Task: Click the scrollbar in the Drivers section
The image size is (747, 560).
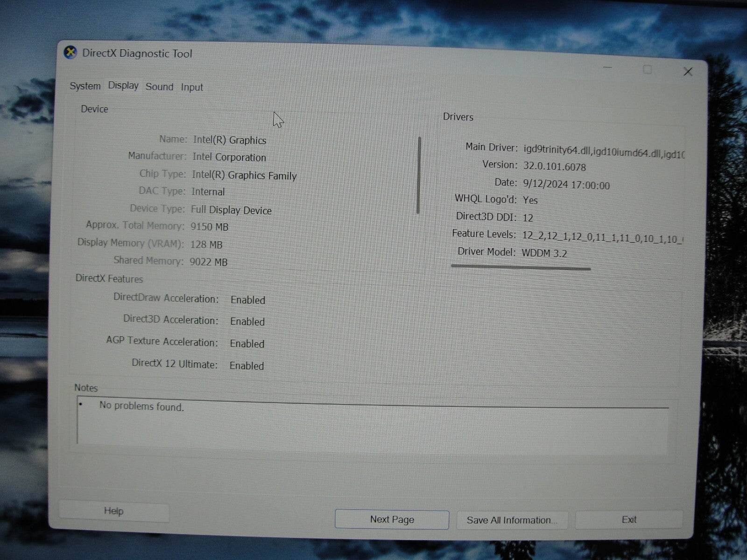Action: [419, 175]
